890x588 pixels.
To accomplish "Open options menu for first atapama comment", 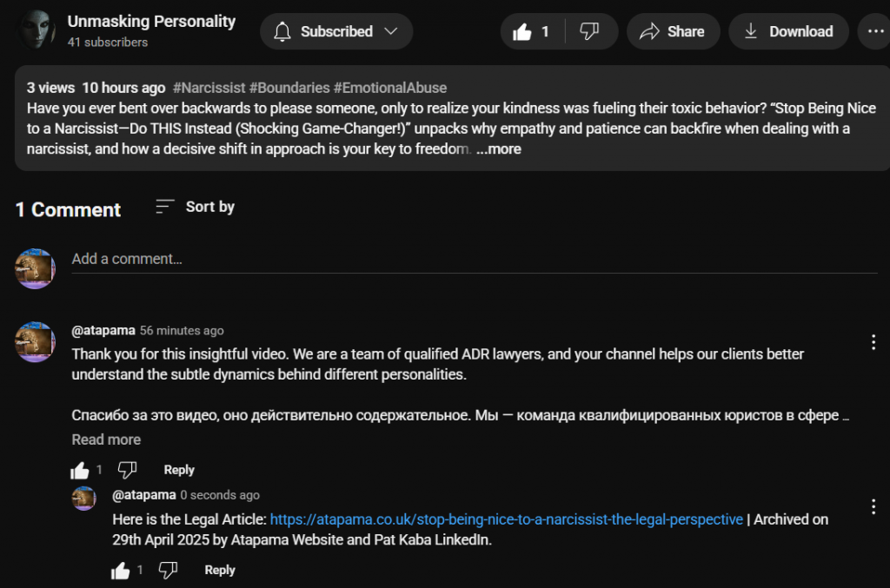I will tap(873, 342).
